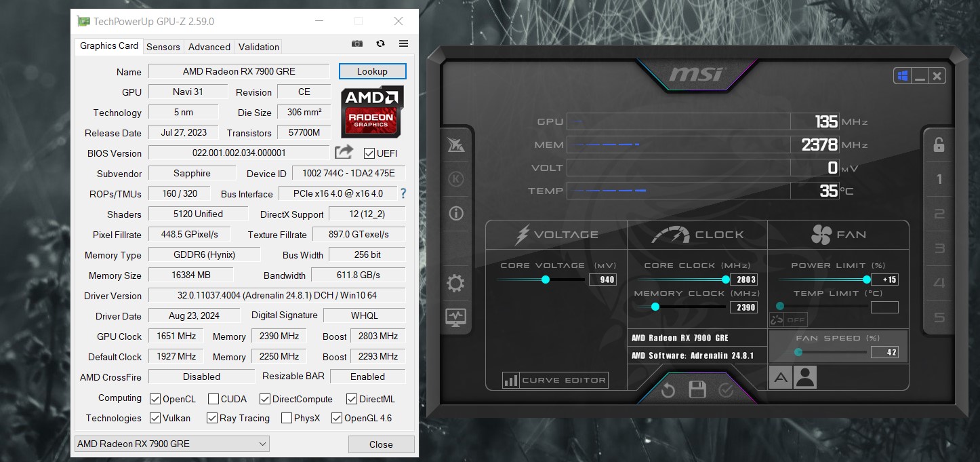The width and height of the screenshot is (980, 462).
Task: Toggle the DirectCompute checkbox
Action: pos(264,399)
